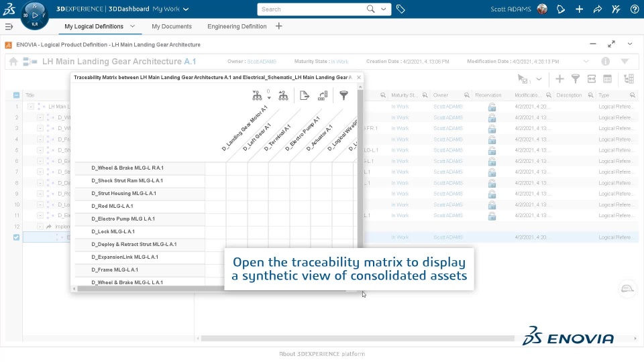Image resolution: width=644 pixels, height=362 pixels.
Task: Toggle the left hamburger menu
Action: tap(9, 27)
